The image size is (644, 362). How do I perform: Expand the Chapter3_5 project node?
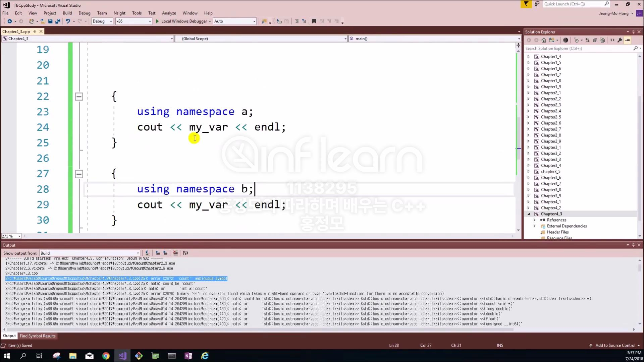[x=529, y=172]
